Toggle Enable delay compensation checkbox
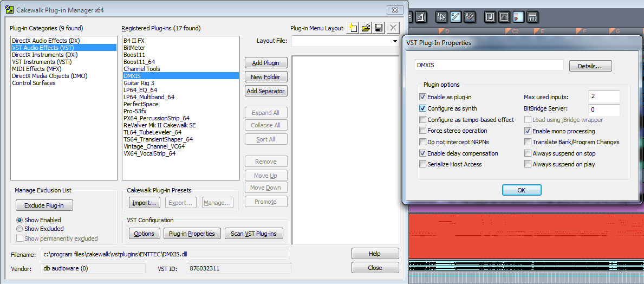Image resolution: width=644 pixels, height=284 pixels. (x=422, y=153)
